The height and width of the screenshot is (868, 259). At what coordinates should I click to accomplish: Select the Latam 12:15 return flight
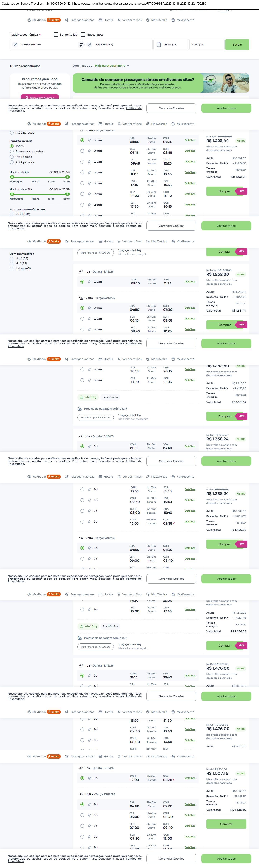tap(82, 183)
